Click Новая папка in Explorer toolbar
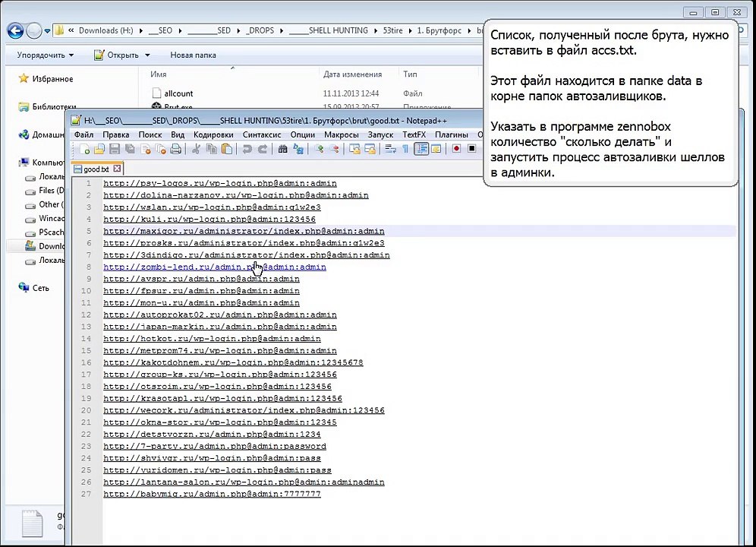This screenshot has width=756, height=547. click(x=193, y=55)
